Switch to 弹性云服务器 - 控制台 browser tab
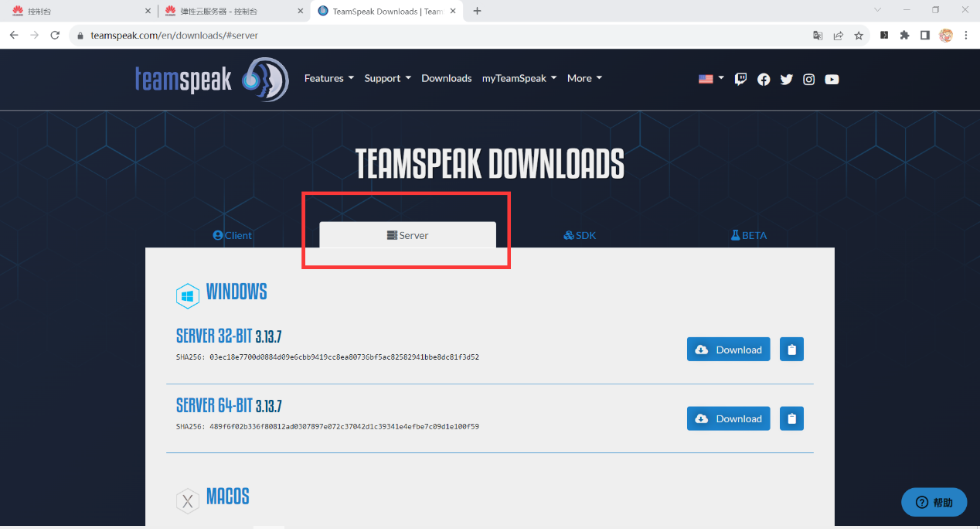The height and width of the screenshot is (529, 980). [x=233, y=11]
